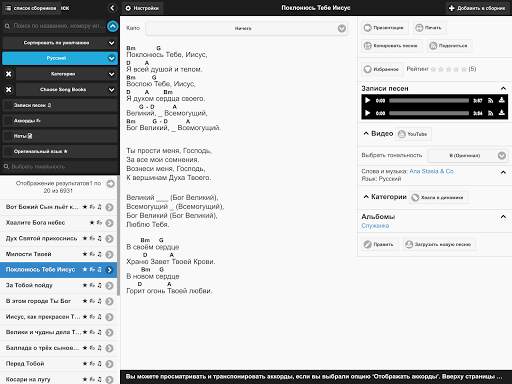Click the add to songbook button at top right

coord(477,8)
